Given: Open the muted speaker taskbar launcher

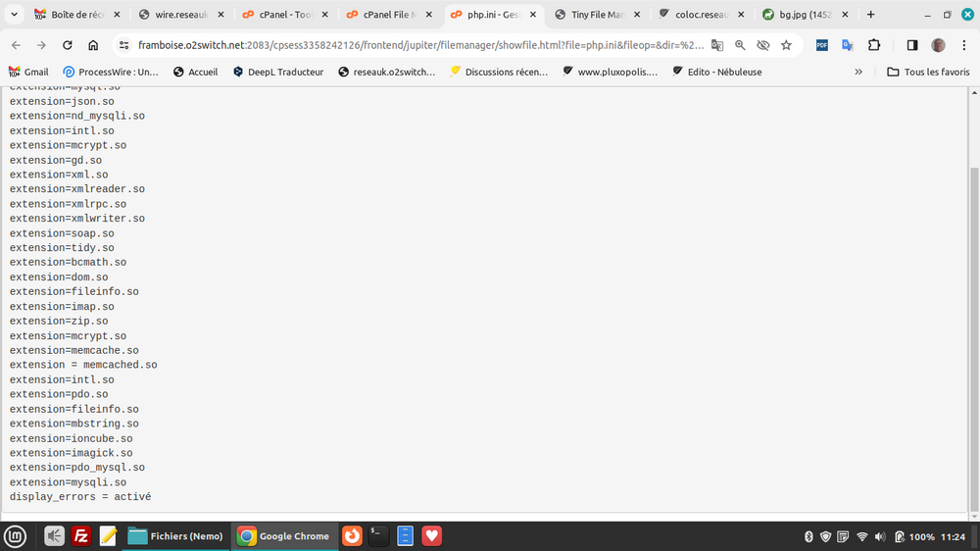Looking at the screenshot, I should click(54, 536).
